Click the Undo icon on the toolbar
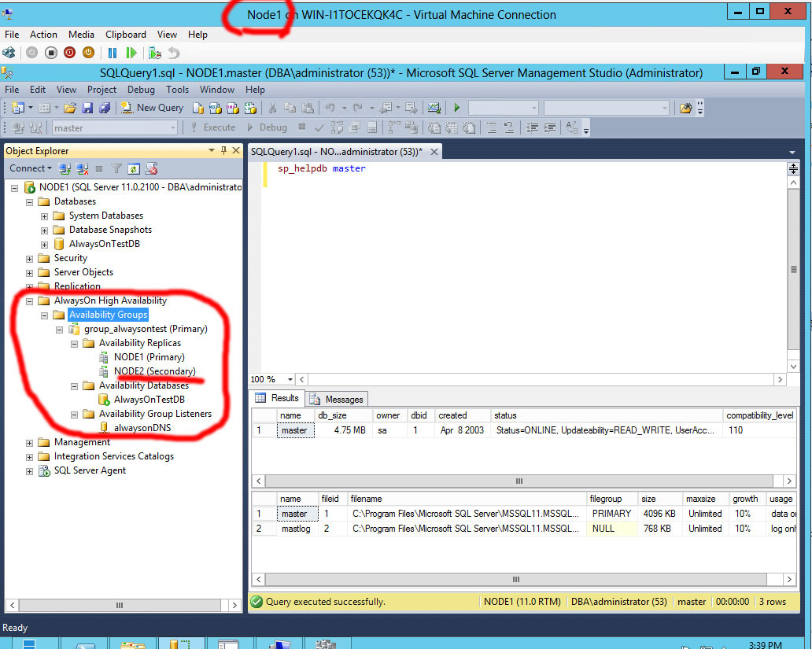Image resolution: width=812 pixels, height=649 pixels. pyautogui.click(x=330, y=107)
